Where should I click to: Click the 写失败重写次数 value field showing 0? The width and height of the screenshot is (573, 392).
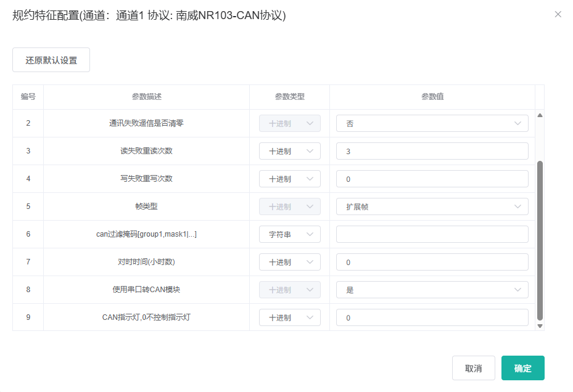pyautogui.click(x=432, y=179)
